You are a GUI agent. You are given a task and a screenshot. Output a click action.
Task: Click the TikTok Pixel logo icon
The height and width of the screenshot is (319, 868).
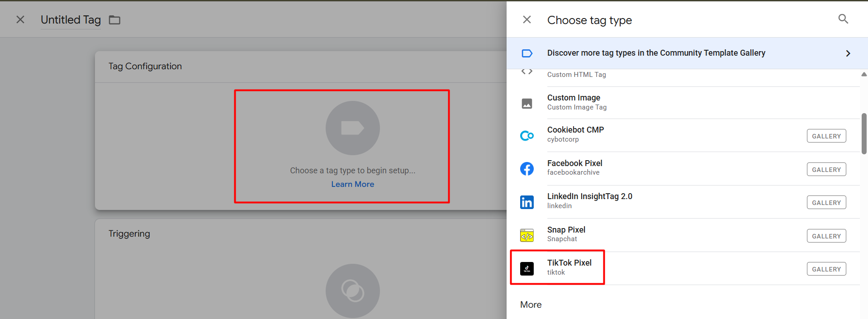click(527, 269)
